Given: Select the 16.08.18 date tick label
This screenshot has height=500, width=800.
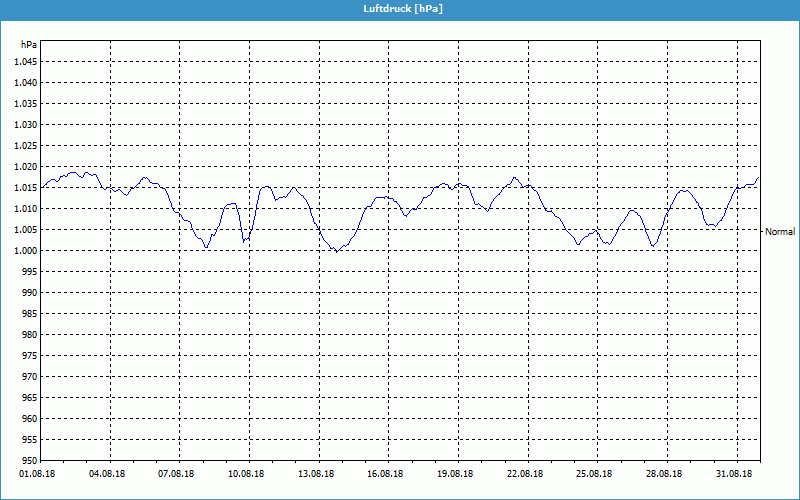Looking at the screenshot, I should point(385,474).
